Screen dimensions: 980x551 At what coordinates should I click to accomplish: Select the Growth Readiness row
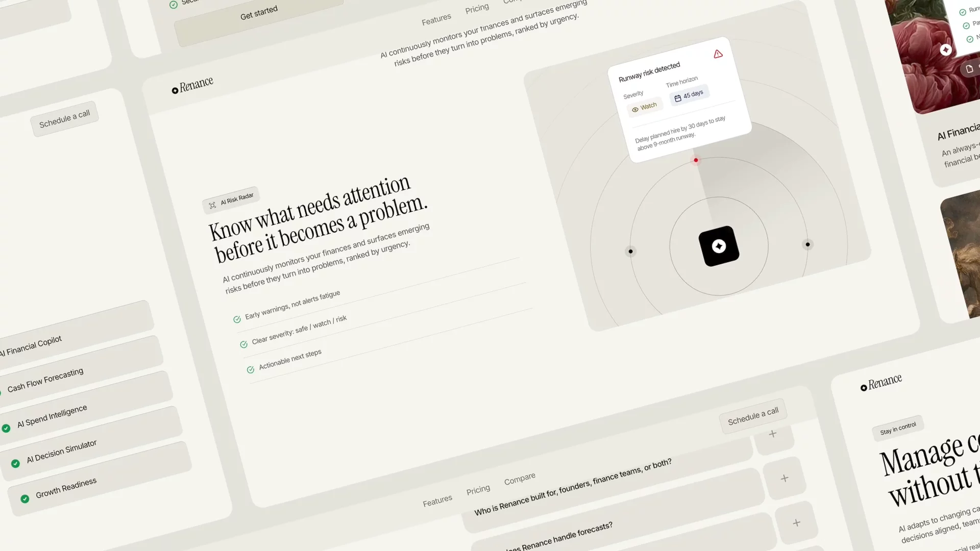pyautogui.click(x=100, y=479)
